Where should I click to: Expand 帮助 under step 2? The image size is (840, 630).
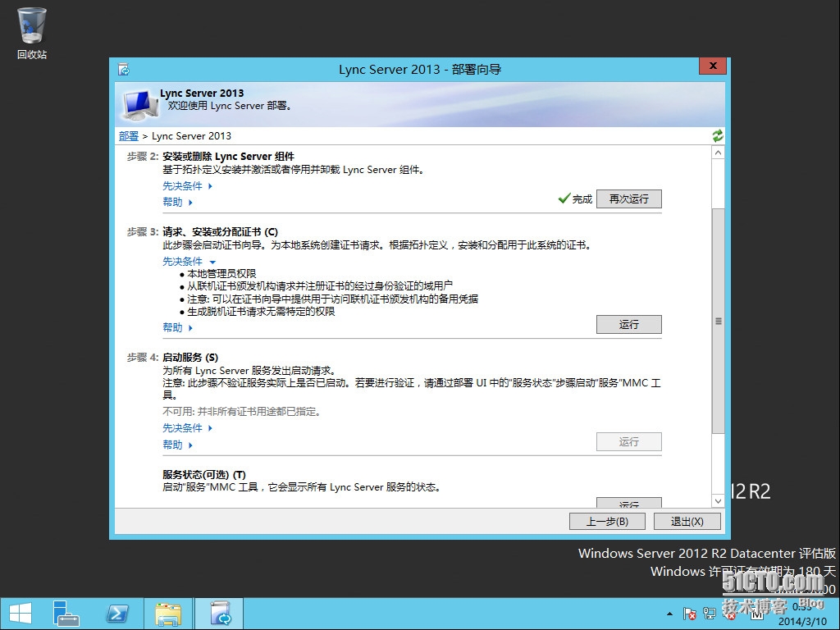[x=177, y=202]
